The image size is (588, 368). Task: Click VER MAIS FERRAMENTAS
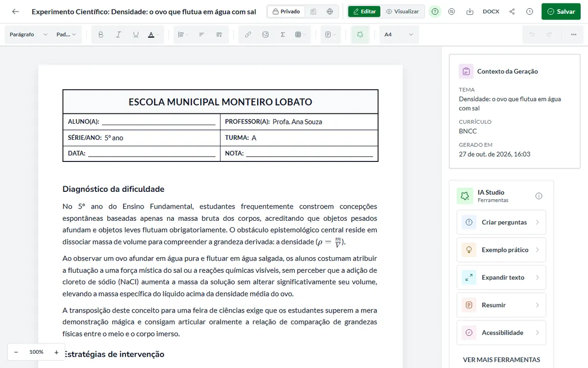pos(501,360)
